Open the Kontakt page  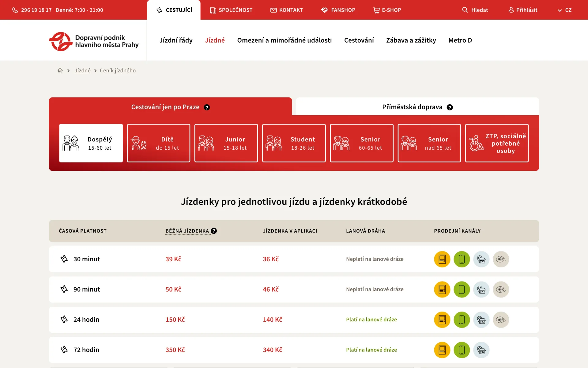pyautogui.click(x=286, y=10)
